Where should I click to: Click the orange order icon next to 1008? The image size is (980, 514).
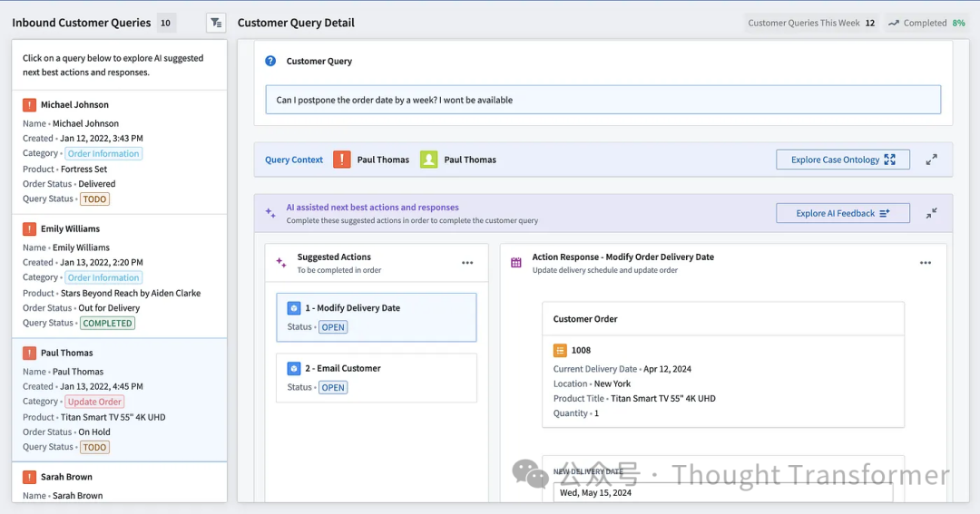[x=560, y=350]
